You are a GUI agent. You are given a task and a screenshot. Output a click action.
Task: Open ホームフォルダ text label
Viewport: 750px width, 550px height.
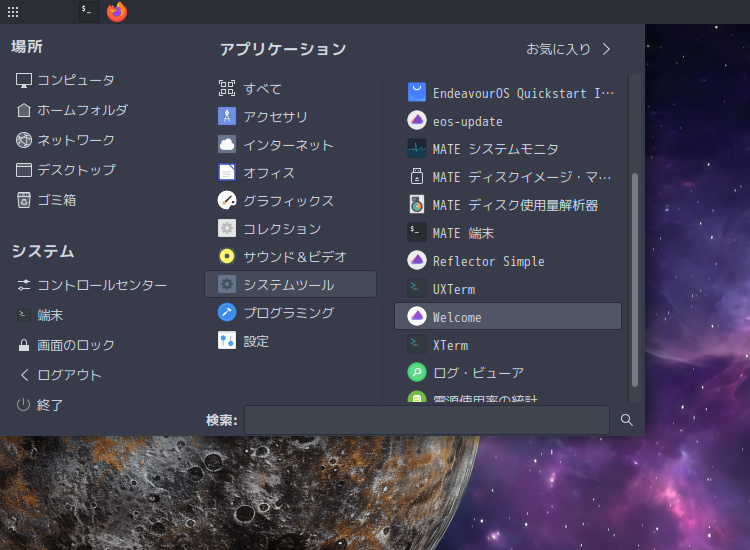click(x=82, y=110)
